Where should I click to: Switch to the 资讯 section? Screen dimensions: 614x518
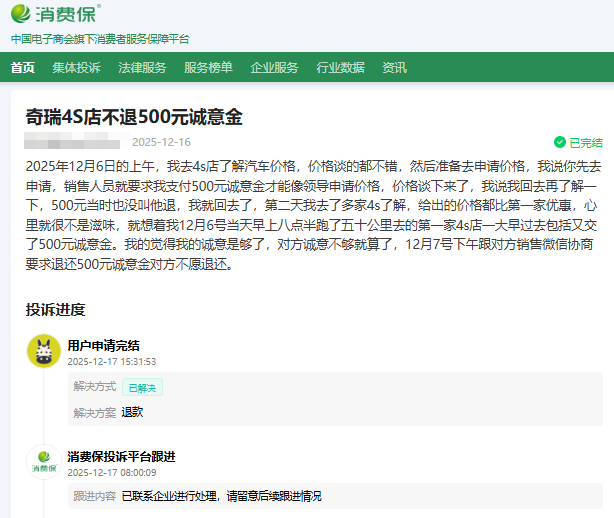click(x=394, y=68)
